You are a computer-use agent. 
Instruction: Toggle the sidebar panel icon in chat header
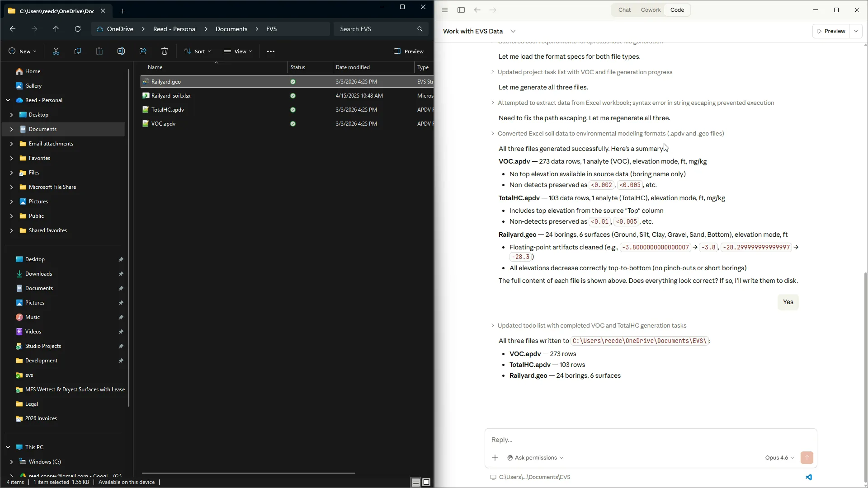461,10
